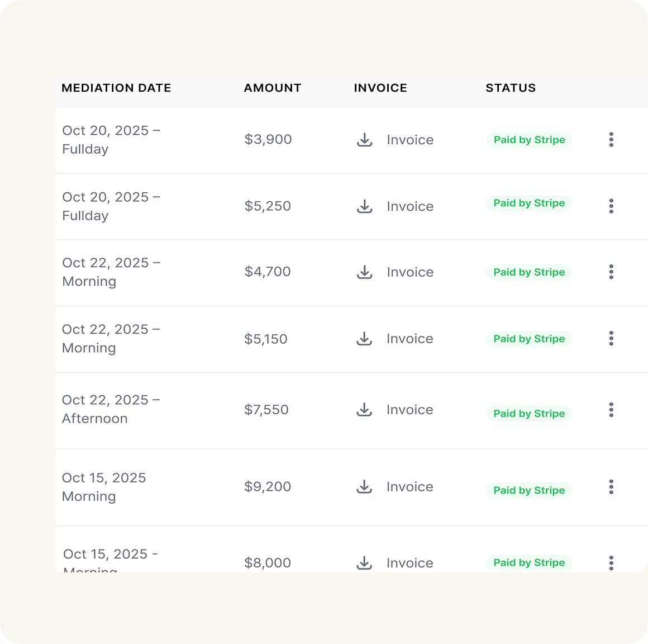Click the Status column header
The width and height of the screenshot is (648, 644).
tap(511, 88)
